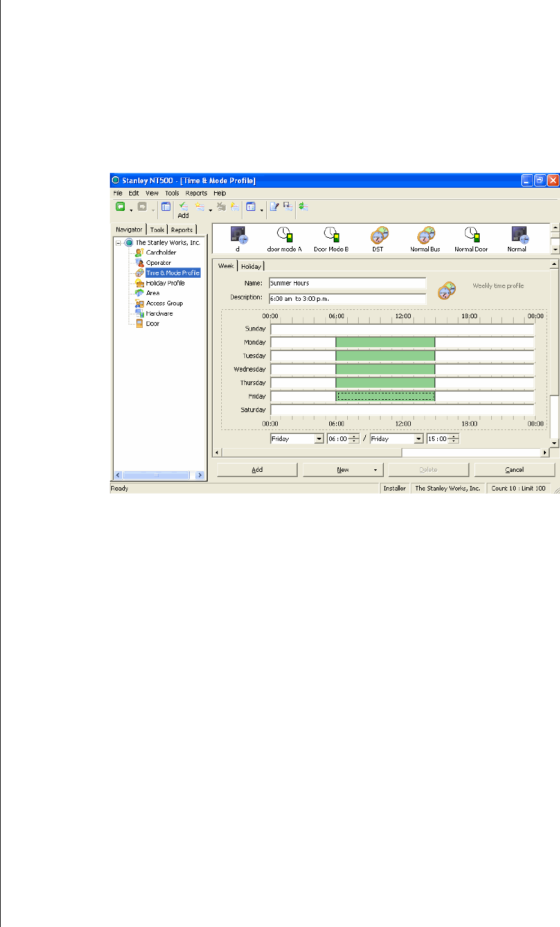Screen dimensions: 560x927
Task: Click the New button at the bottom
Action: tap(343, 470)
